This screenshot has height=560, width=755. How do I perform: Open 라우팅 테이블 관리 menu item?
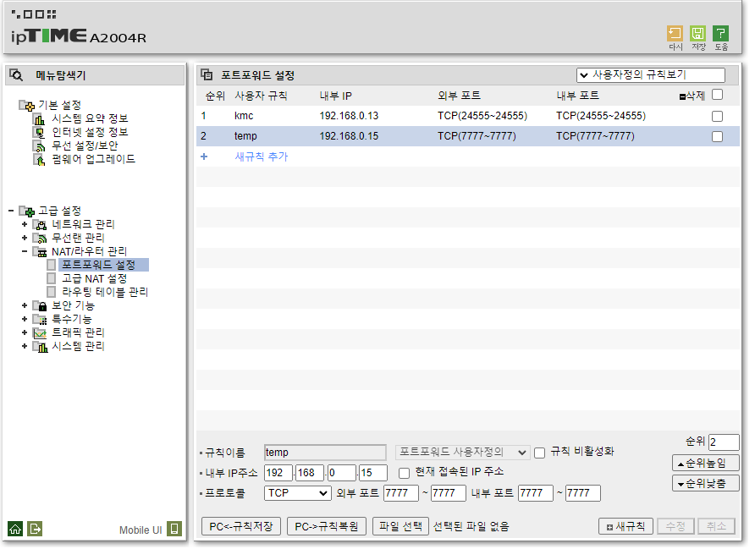click(105, 292)
